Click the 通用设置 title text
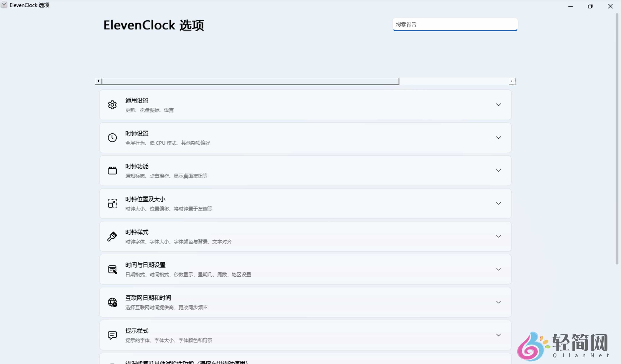Screen dimensions: 621x364 point(137,100)
